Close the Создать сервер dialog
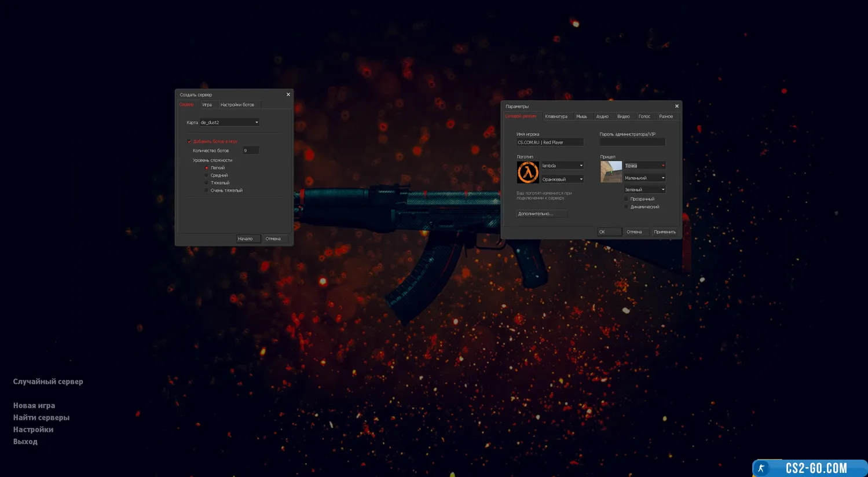 [x=288, y=94]
